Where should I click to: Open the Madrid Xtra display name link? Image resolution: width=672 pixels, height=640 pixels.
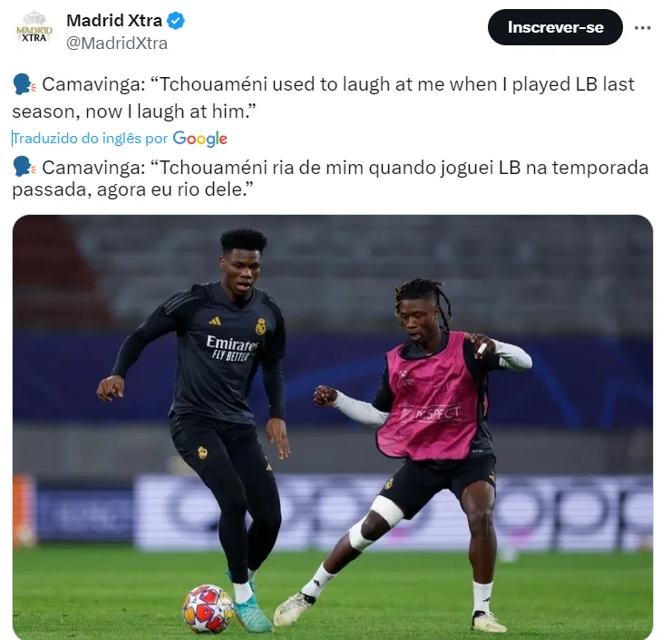click(x=114, y=21)
